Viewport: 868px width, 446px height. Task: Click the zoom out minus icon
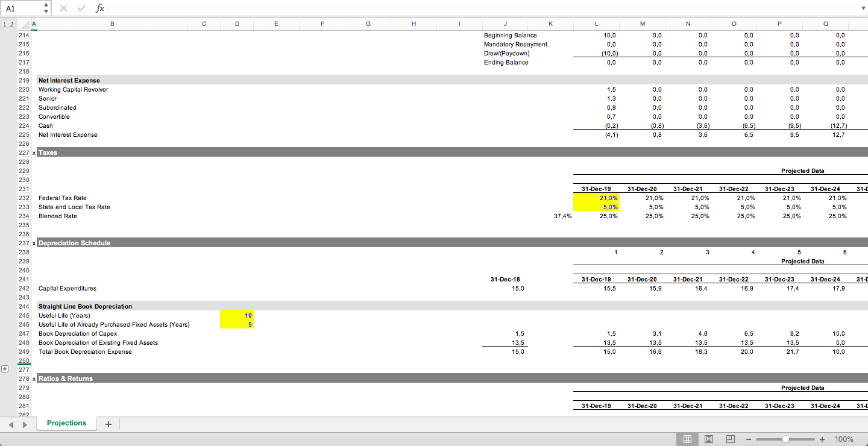pos(748,439)
